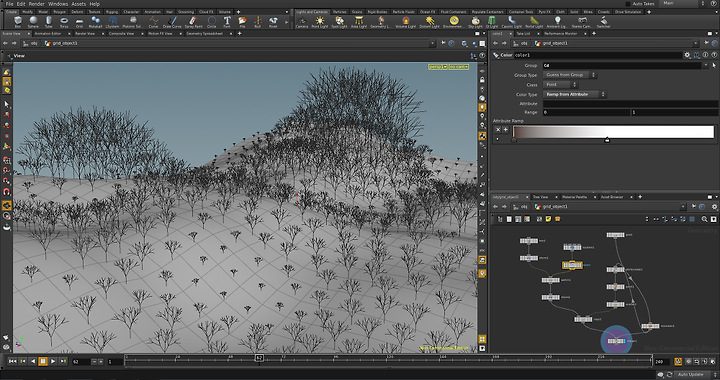
Task: Select the Box shelf tool
Action: tap(18, 22)
